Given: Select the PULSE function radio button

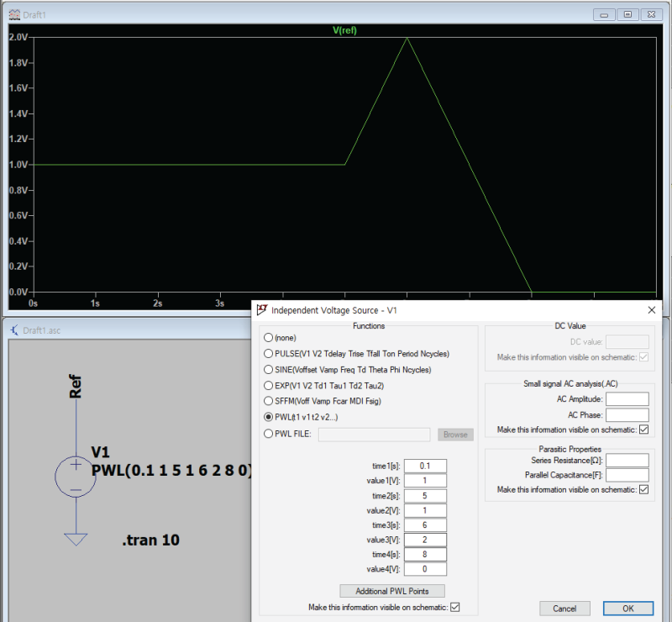Looking at the screenshot, I should (269, 354).
